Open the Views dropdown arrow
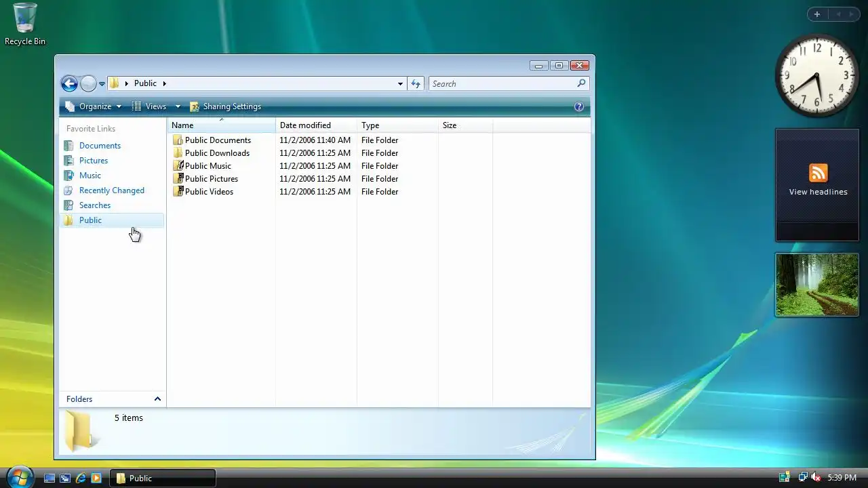Screen dimensions: 868x488 pyautogui.click(x=178, y=106)
